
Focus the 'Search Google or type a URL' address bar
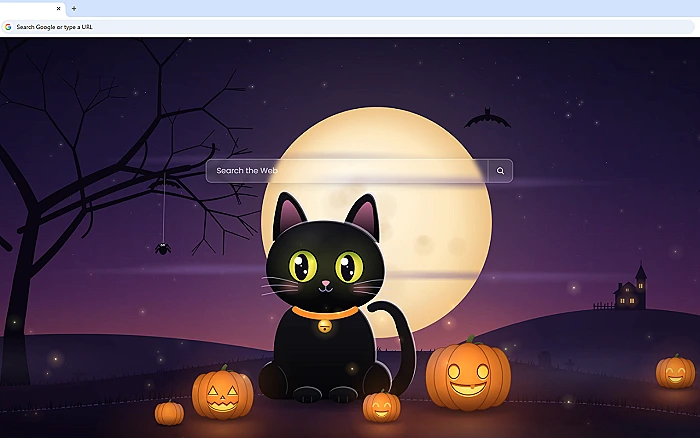pyautogui.click(x=348, y=27)
